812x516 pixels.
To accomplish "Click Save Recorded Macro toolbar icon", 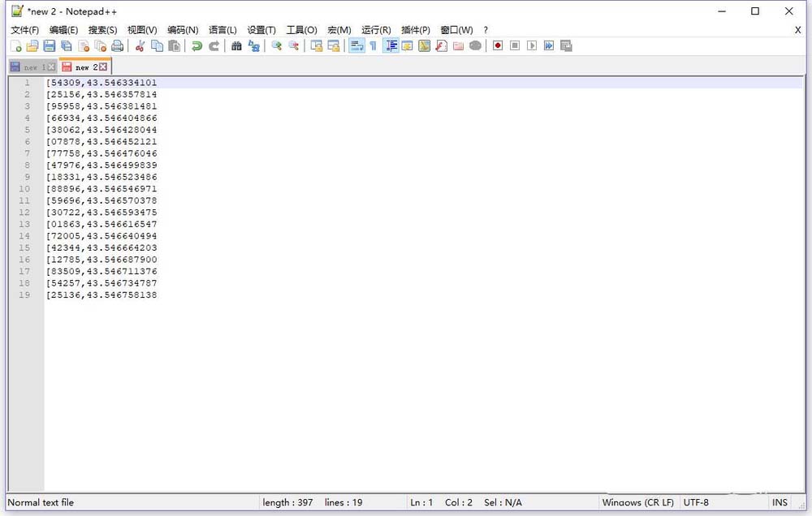I will [x=566, y=46].
